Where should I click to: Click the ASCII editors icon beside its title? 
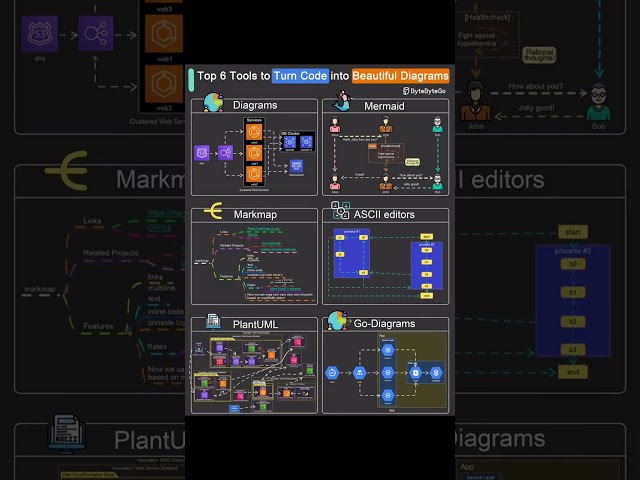(x=340, y=210)
